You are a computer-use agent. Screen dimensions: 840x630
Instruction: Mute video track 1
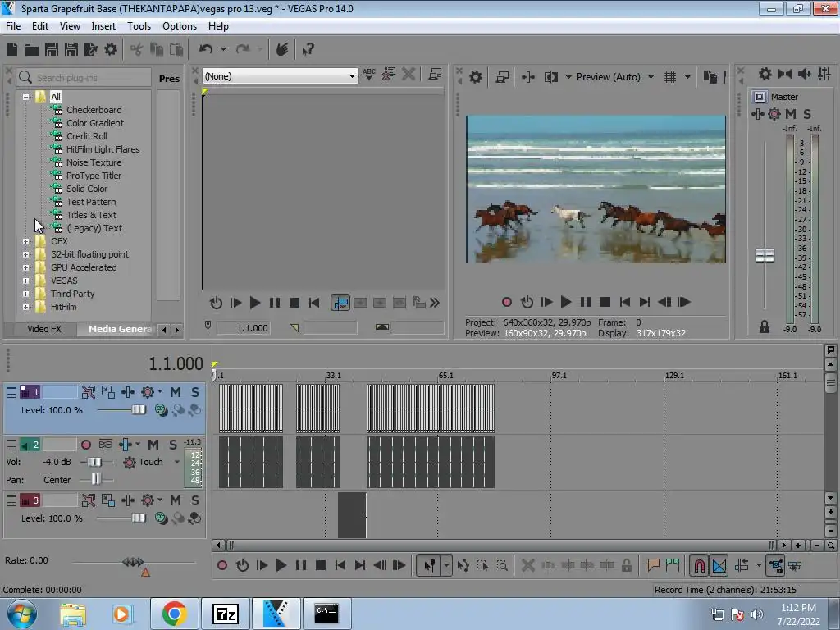click(176, 392)
